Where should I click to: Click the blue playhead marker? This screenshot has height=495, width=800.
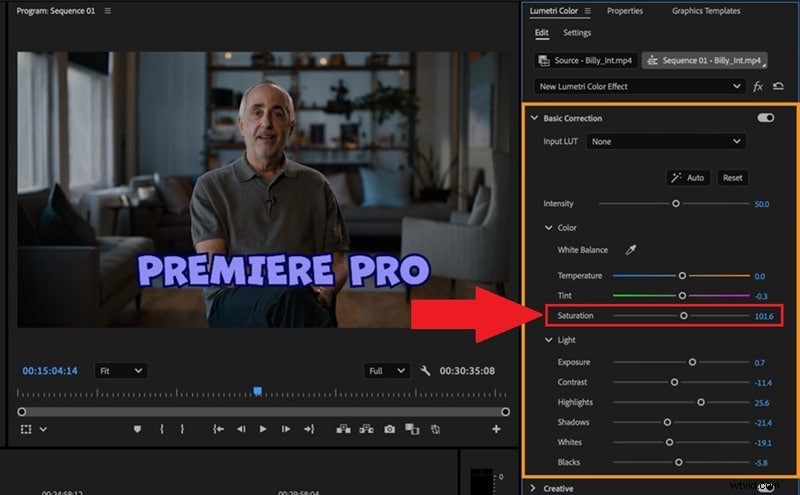coord(258,391)
